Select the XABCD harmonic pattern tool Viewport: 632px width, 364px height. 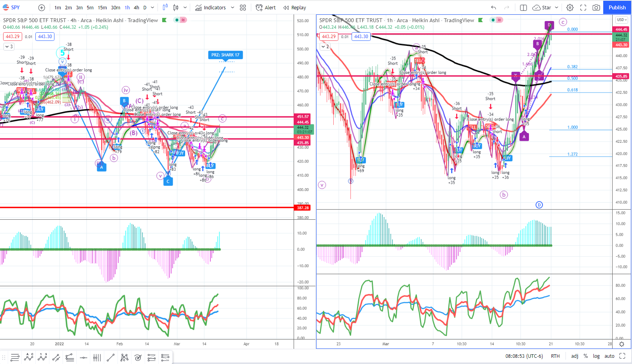[x=124, y=357]
